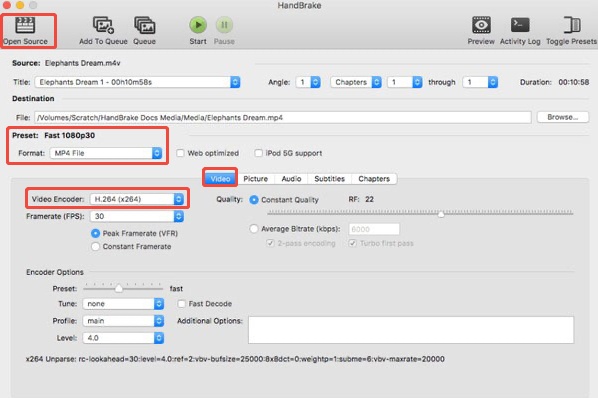Open the starting chapter dropdown before 'through'
Viewport: 598px width, 398px height.
click(405, 82)
